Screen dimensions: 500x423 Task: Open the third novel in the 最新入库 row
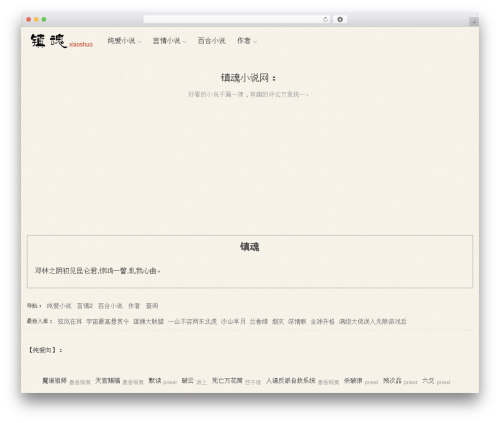coord(148,322)
